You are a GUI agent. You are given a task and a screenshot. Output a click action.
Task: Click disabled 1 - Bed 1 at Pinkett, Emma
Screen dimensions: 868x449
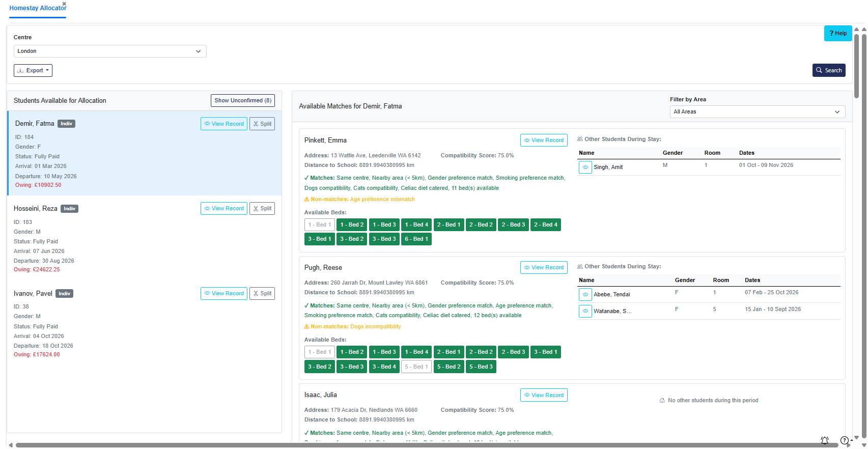[x=320, y=225]
